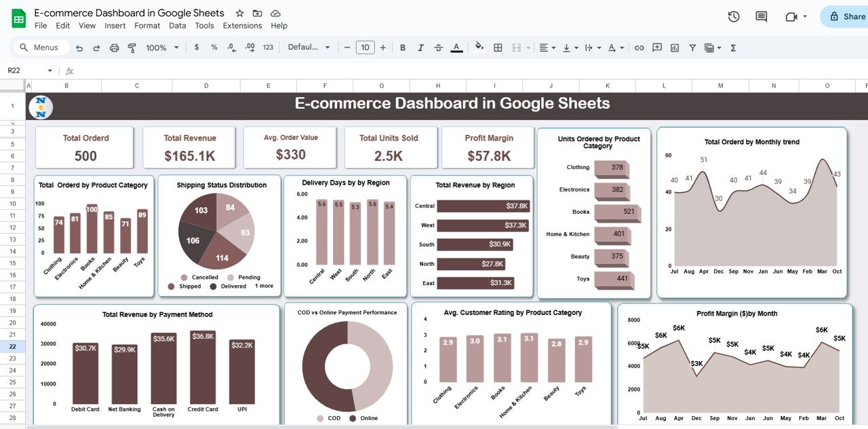Open the Edit menu
Image resolution: width=868 pixels, height=429 pixels.
click(x=63, y=26)
